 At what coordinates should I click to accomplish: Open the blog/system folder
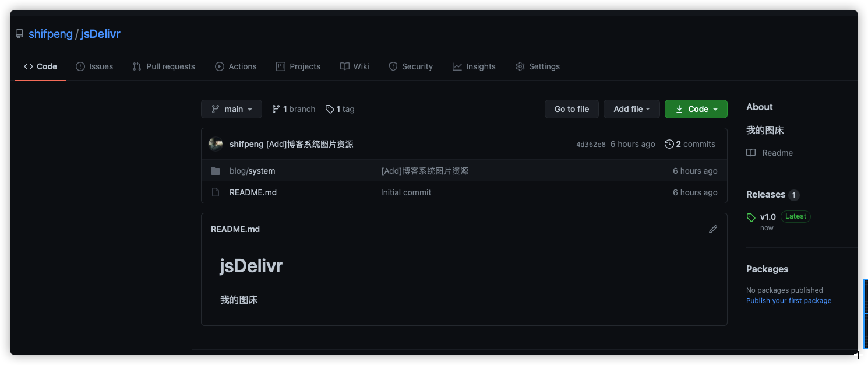tap(252, 171)
